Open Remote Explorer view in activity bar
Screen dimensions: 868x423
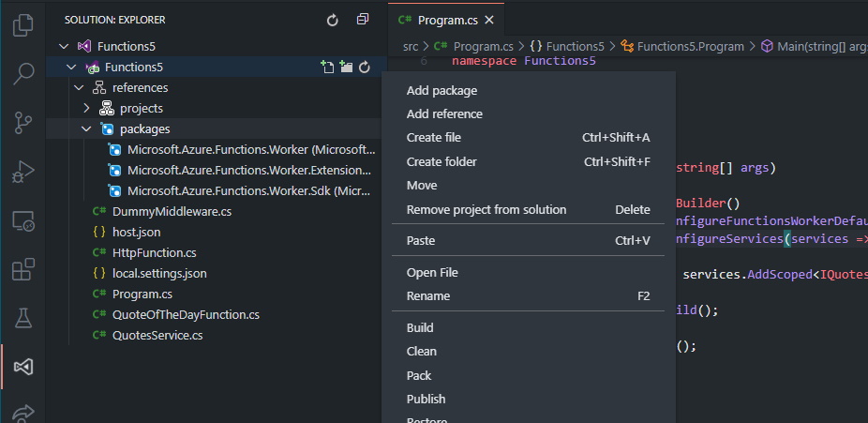pos(22,220)
